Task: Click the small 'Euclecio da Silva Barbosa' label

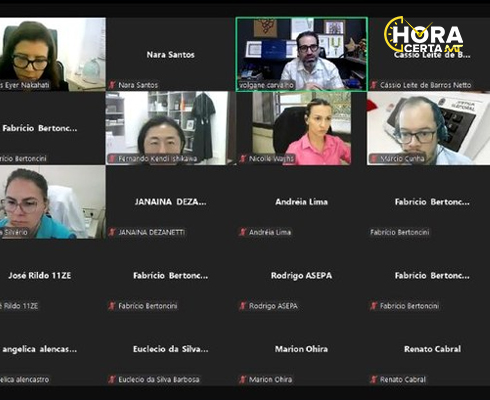Action: tap(159, 379)
